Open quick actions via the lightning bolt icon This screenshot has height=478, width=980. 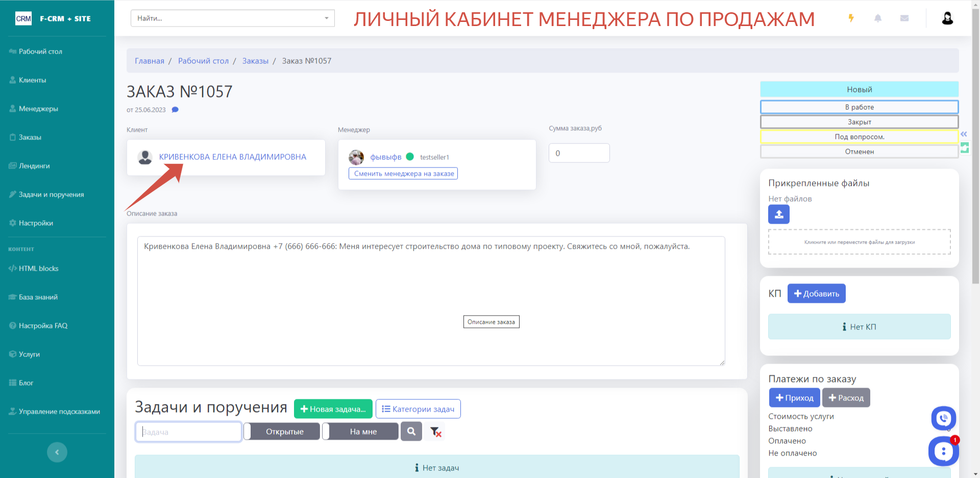pyautogui.click(x=851, y=18)
